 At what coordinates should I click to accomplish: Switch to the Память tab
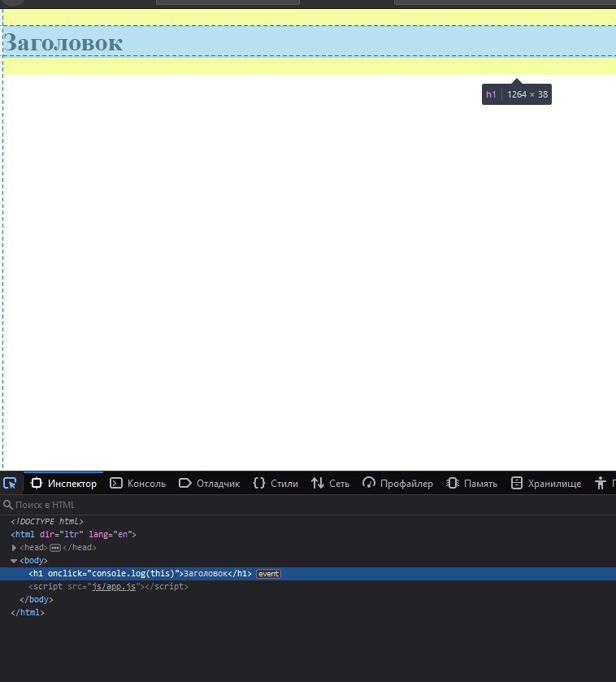pyautogui.click(x=471, y=483)
